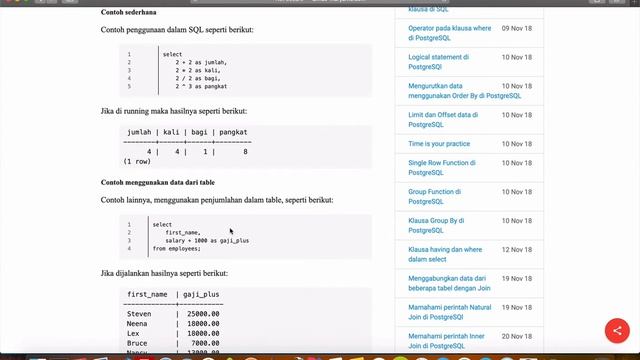Click code line '2 ^ 3 as pangkat'
This screenshot has width=640, height=360.
pos(201,87)
